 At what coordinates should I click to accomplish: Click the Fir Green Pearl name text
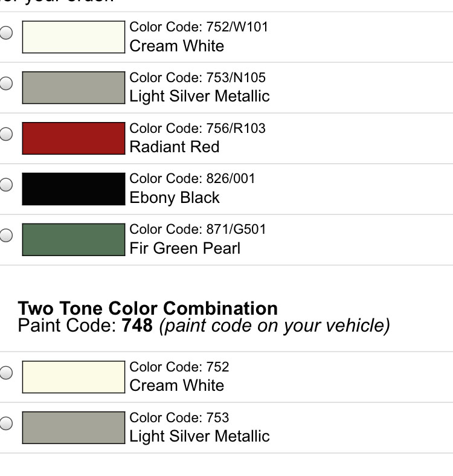(185, 248)
